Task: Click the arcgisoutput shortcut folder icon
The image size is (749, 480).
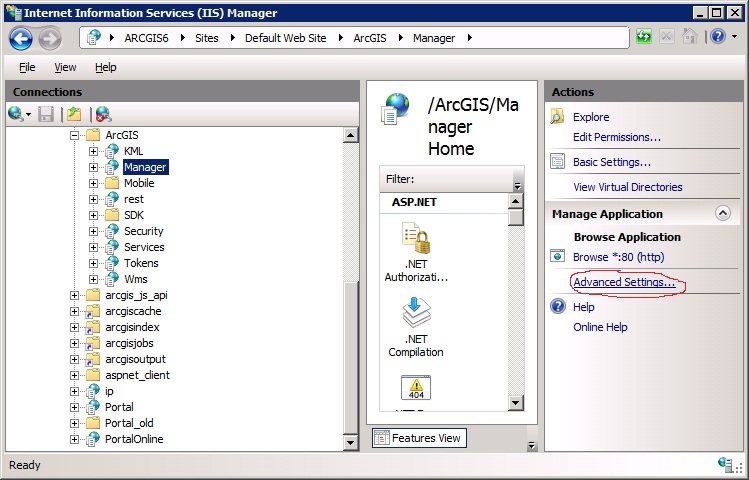Action: pyautogui.click(x=93, y=359)
